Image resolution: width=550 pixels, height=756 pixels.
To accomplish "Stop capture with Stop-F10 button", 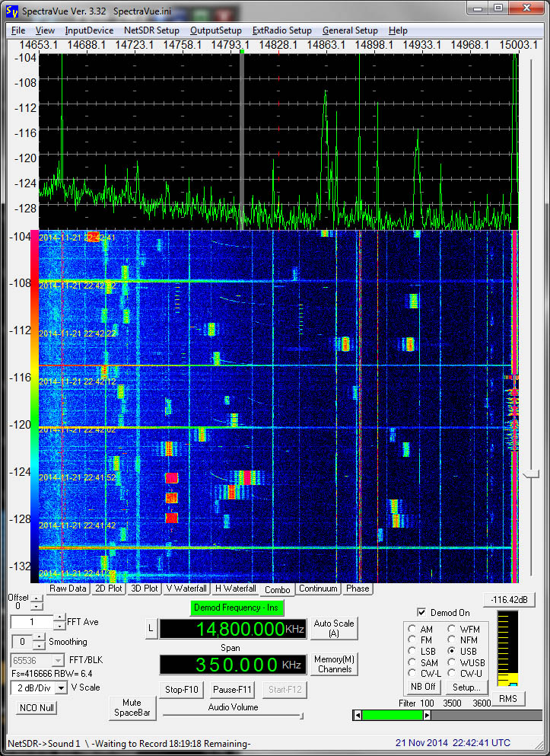I will pyautogui.click(x=181, y=690).
